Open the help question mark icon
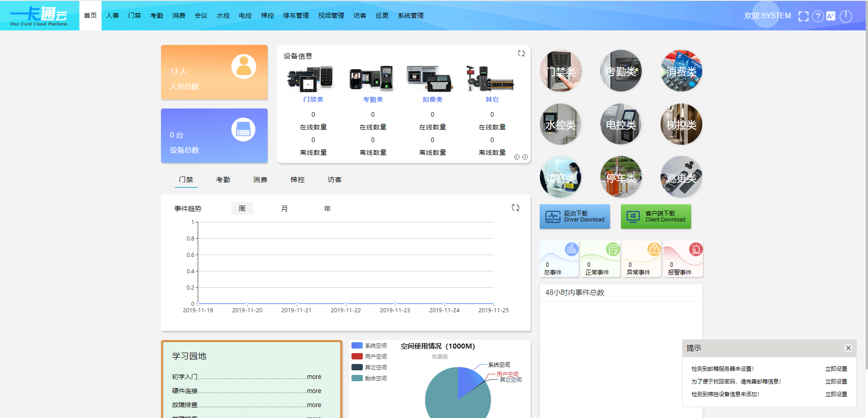Viewport: 868px width, 418px height. click(x=818, y=16)
